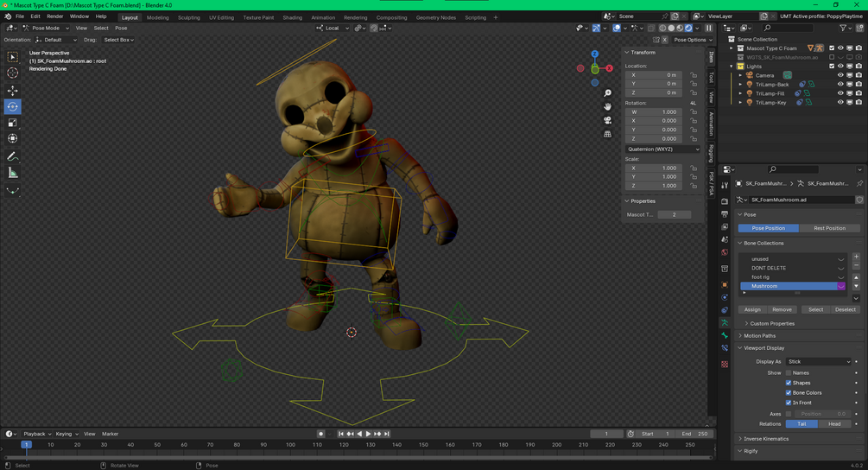868x470 pixels.
Task: Click the Cursor tool icon
Action: click(x=13, y=73)
